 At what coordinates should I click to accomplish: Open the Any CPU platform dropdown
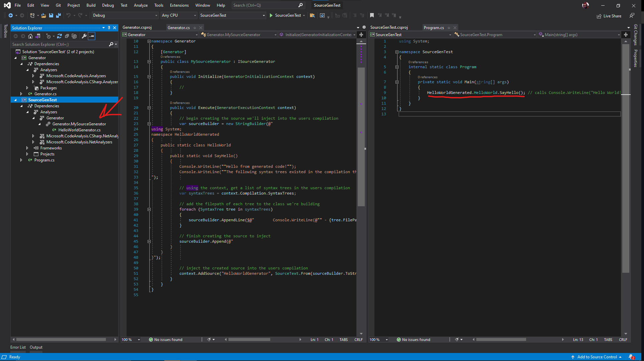coord(179,15)
